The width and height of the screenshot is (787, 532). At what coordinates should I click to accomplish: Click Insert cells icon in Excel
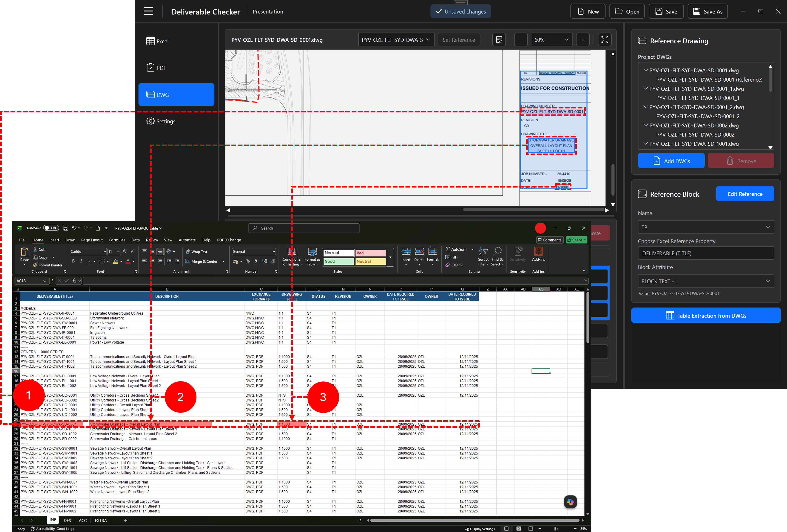point(406,252)
